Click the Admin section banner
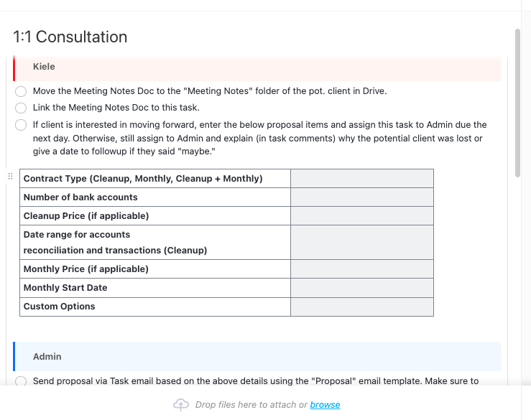This screenshot has width=531, height=420. pos(257,356)
